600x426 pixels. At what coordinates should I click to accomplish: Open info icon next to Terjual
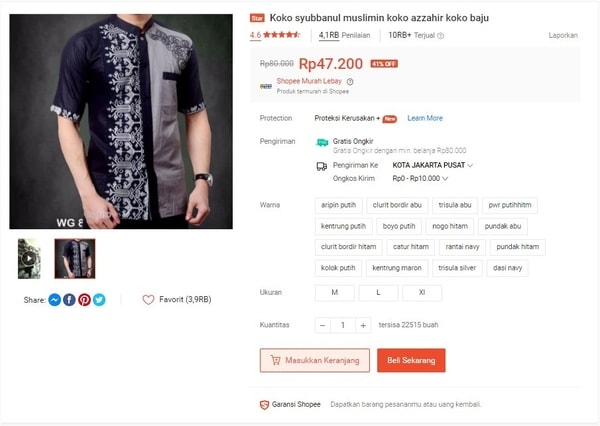[x=441, y=36]
